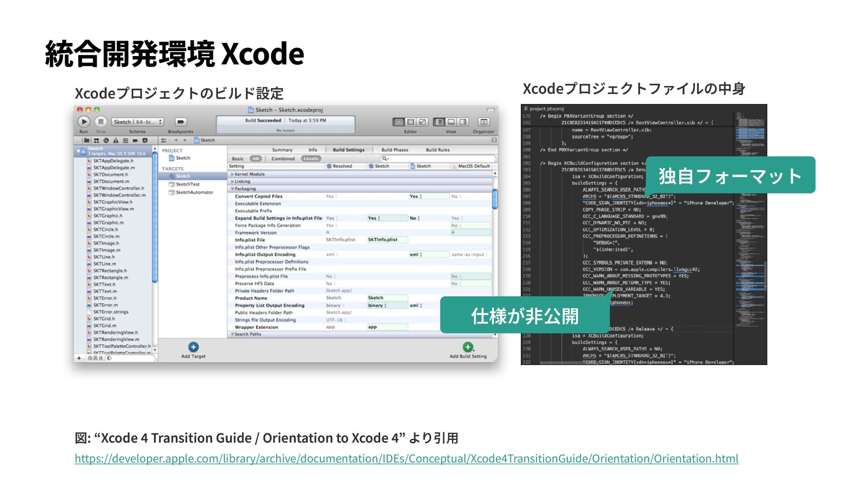Image resolution: width=868 pixels, height=488 pixels.
Task: Show the Search navigator icon
Action: (106, 141)
